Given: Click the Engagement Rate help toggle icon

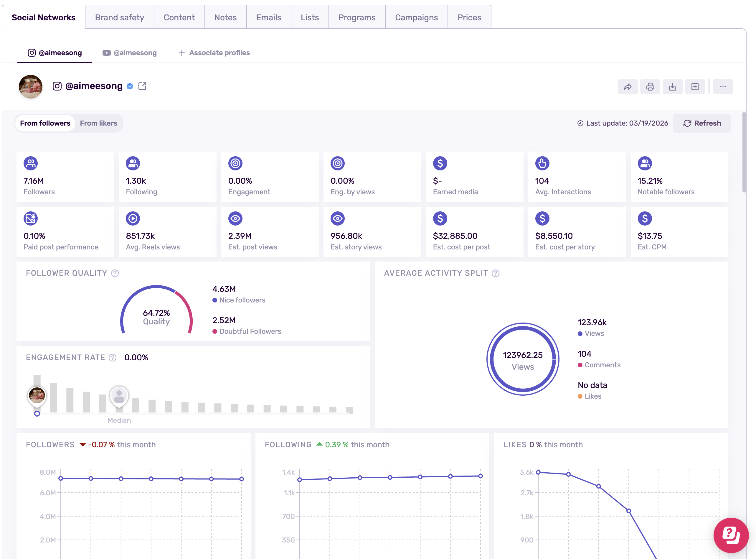Looking at the screenshot, I should point(112,357).
